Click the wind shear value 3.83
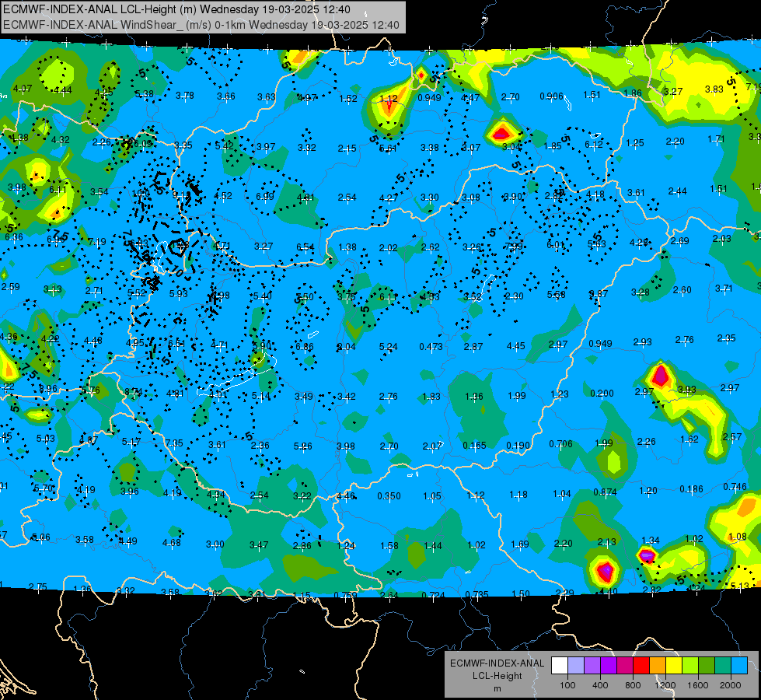Viewport: 761px width, 700px height. [x=714, y=89]
